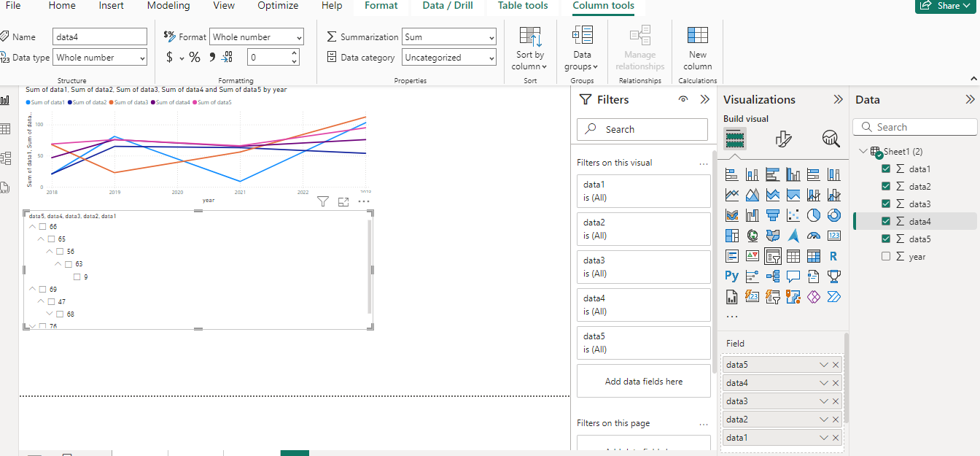Screen dimensions: 980x456
Task: Tick the slicer checkbox for 69
Action: coord(43,290)
